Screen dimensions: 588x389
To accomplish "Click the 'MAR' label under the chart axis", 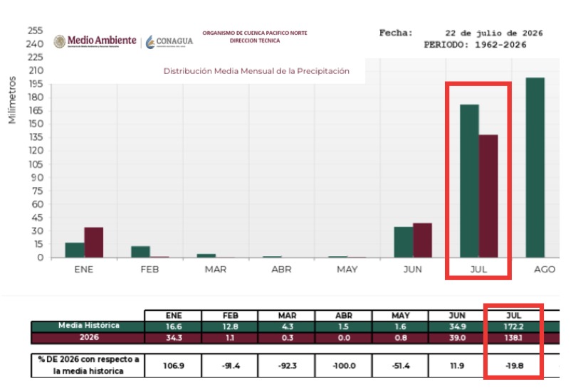I will (216, 269).
